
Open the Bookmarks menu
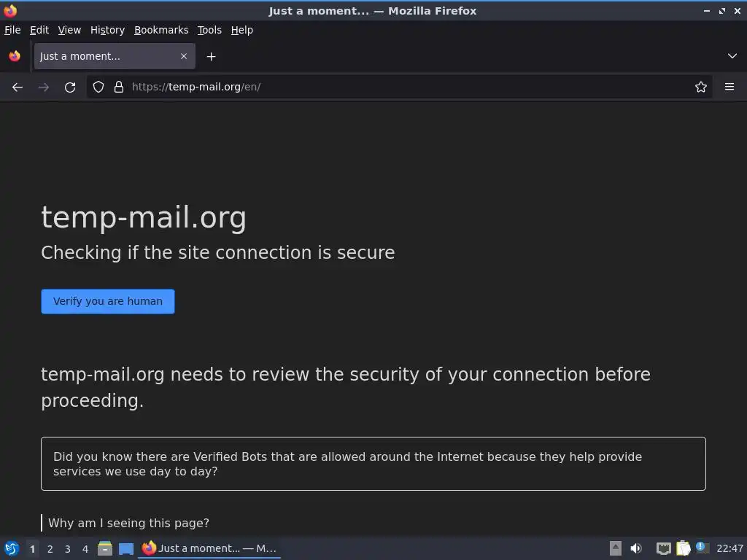[x=161, y=30]
